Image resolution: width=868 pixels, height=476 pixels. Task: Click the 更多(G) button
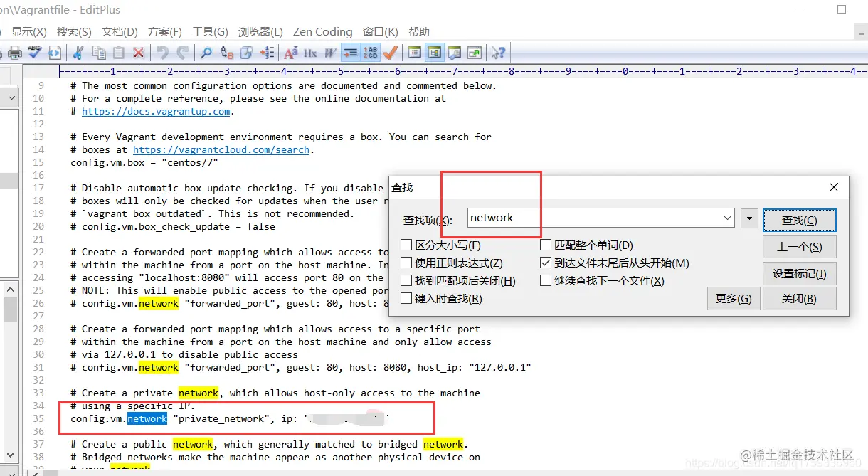(734, 299)
